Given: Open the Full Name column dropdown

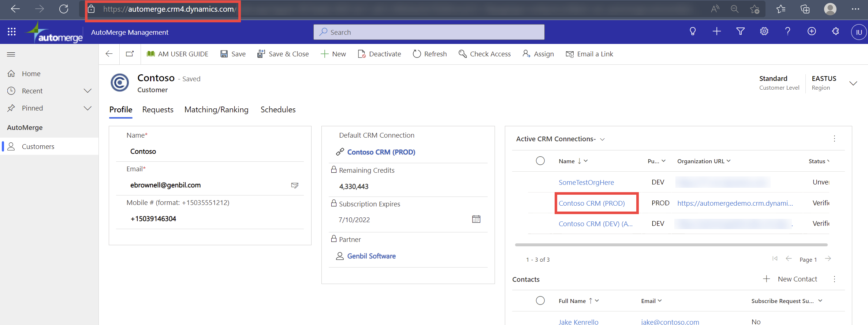Looking at the screenshot, I should pyautogui.click(x=597, y=300).
